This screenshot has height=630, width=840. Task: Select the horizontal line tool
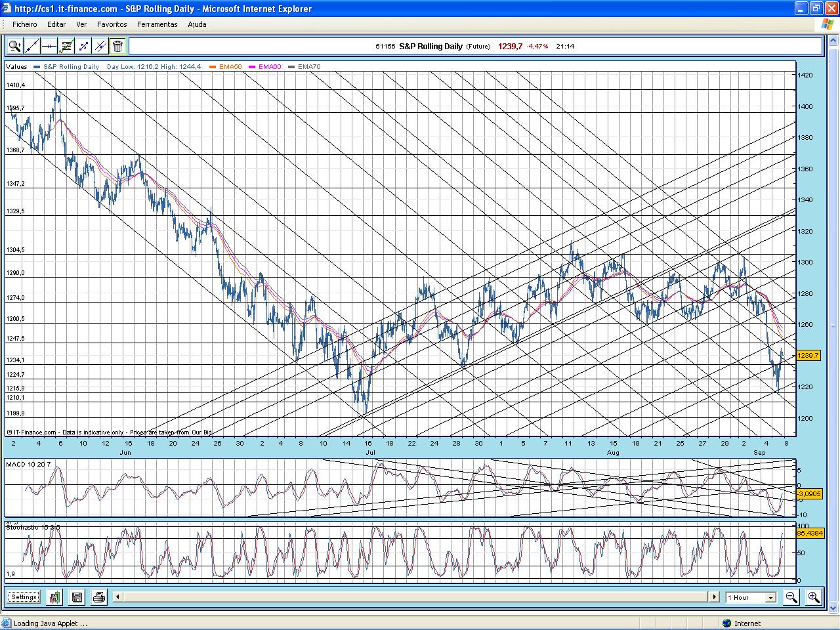pos(49,46)
